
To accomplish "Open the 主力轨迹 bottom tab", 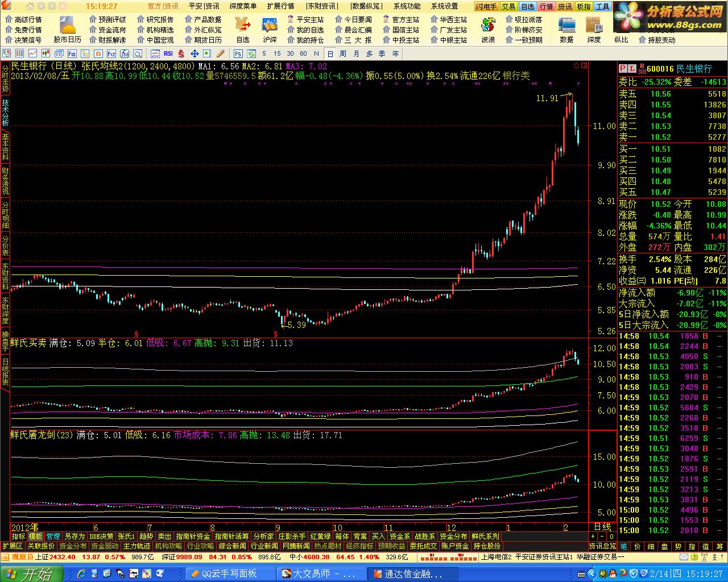I will [137, 546].
